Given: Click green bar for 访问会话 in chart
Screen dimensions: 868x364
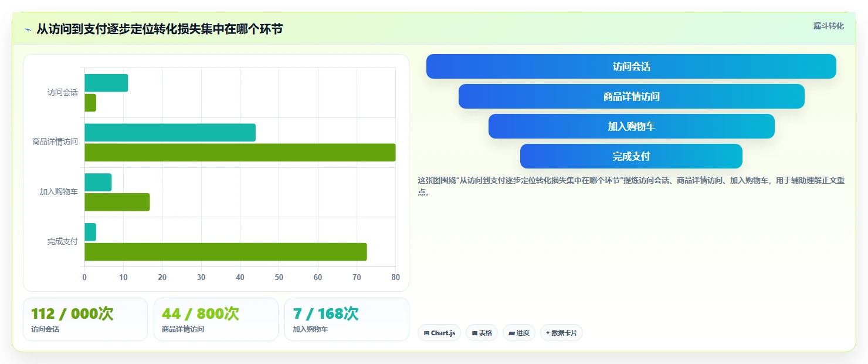Looking at the screenshot, I should [90, 103].
